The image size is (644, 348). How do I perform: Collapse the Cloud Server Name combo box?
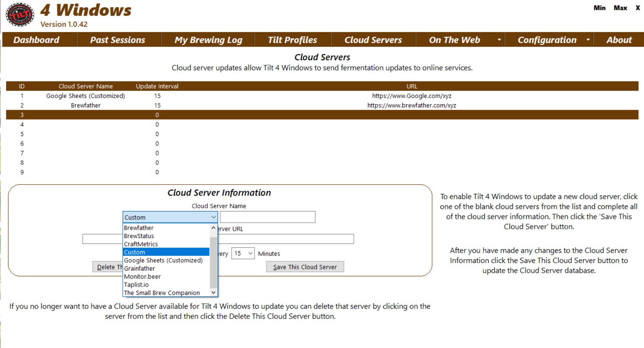pyautogui.click(x=213, y=217)
